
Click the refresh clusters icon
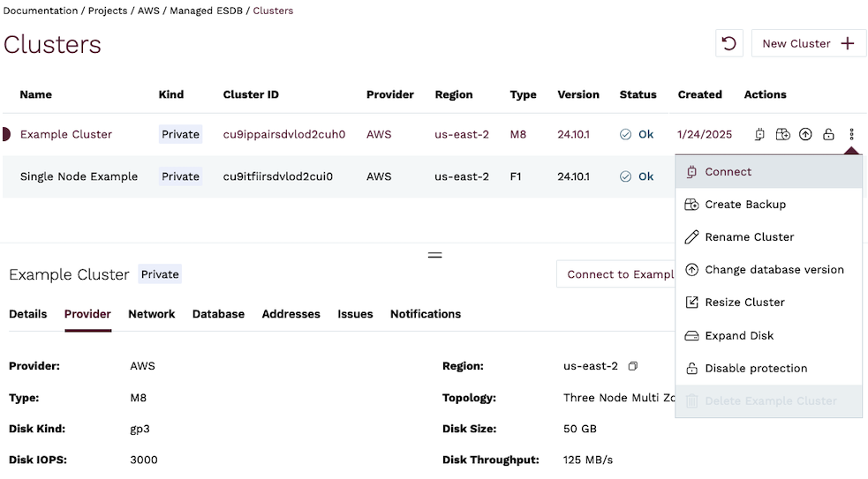[729, 43]
